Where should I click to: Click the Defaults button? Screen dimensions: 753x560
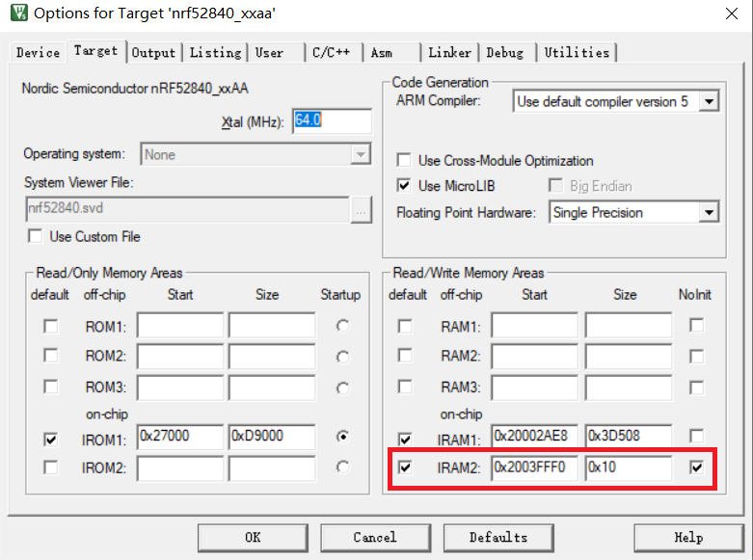tap(498, 538)
